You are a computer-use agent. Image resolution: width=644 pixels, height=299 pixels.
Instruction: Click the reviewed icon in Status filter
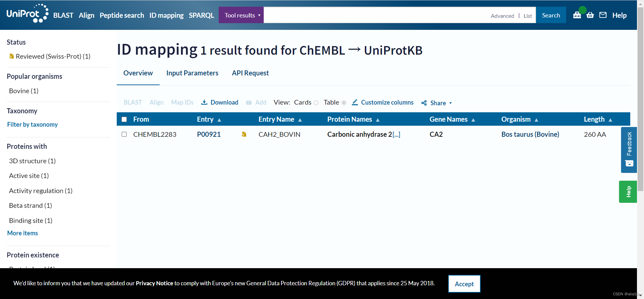coord(11,56)
